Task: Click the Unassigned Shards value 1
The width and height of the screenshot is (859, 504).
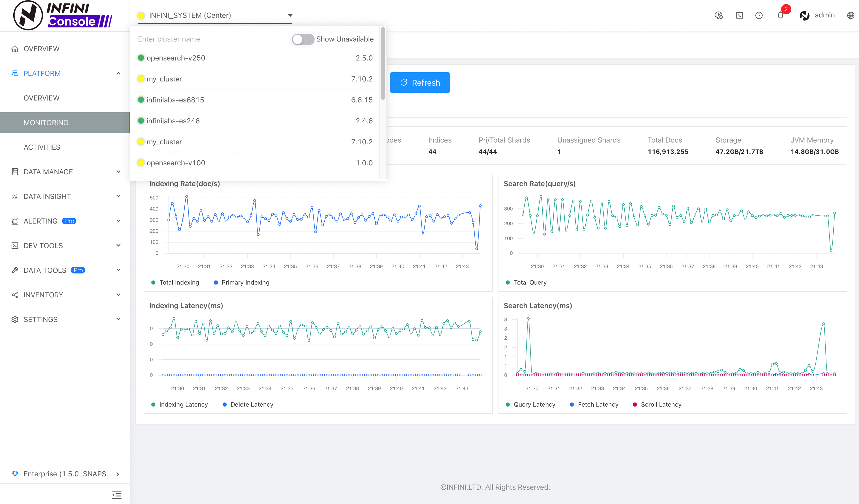Action: 559,152
